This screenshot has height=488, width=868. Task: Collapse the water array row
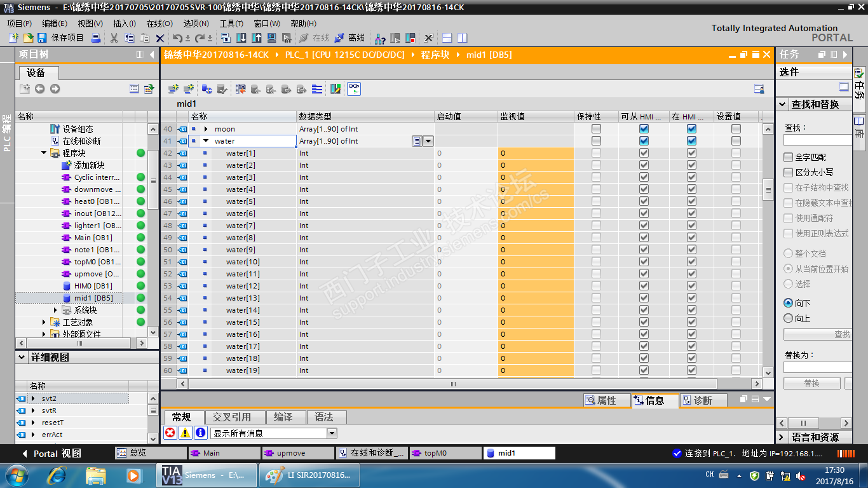[x=205, y=141]
